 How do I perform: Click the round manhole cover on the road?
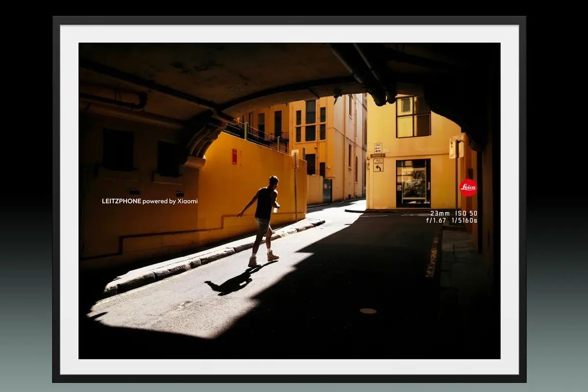click(368, 311)
